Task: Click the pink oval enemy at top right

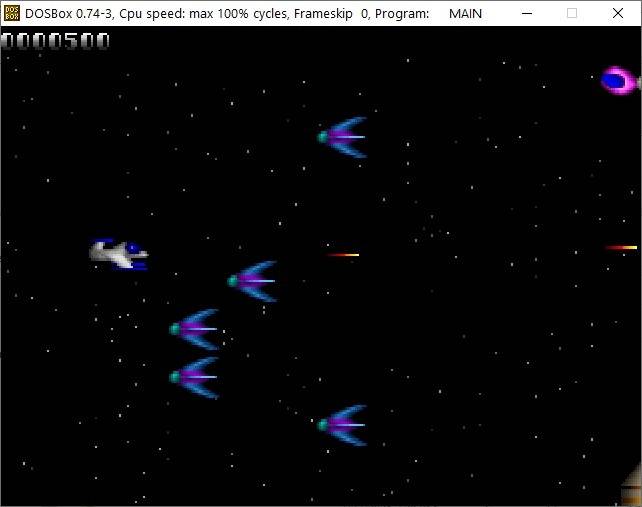Action: pyautogui.click(x=619, y=80)
